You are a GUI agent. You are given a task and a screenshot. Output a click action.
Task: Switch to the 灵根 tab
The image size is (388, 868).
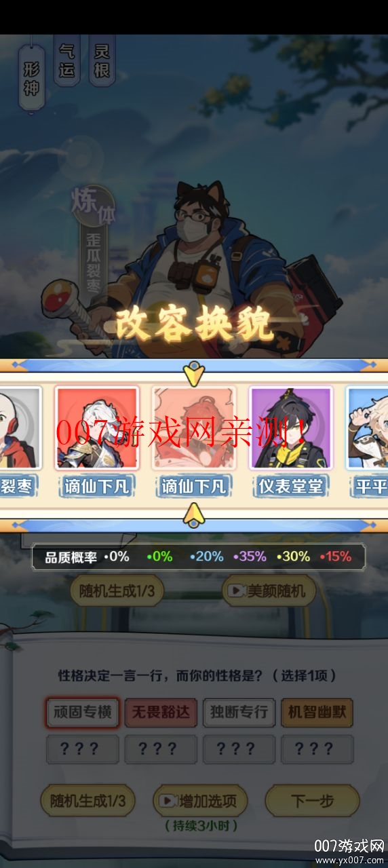pyautogui.click(x=102, y=60)
